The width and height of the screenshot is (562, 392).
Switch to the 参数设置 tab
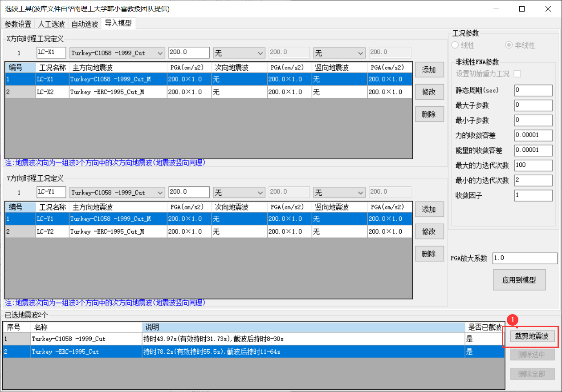click(x=18, y=24)
